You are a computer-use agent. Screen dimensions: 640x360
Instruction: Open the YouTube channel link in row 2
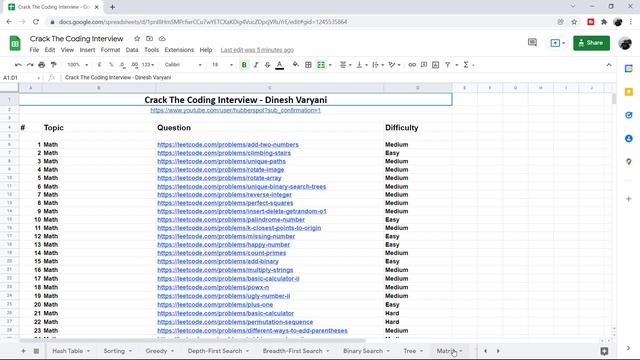(x=236, y=110)
